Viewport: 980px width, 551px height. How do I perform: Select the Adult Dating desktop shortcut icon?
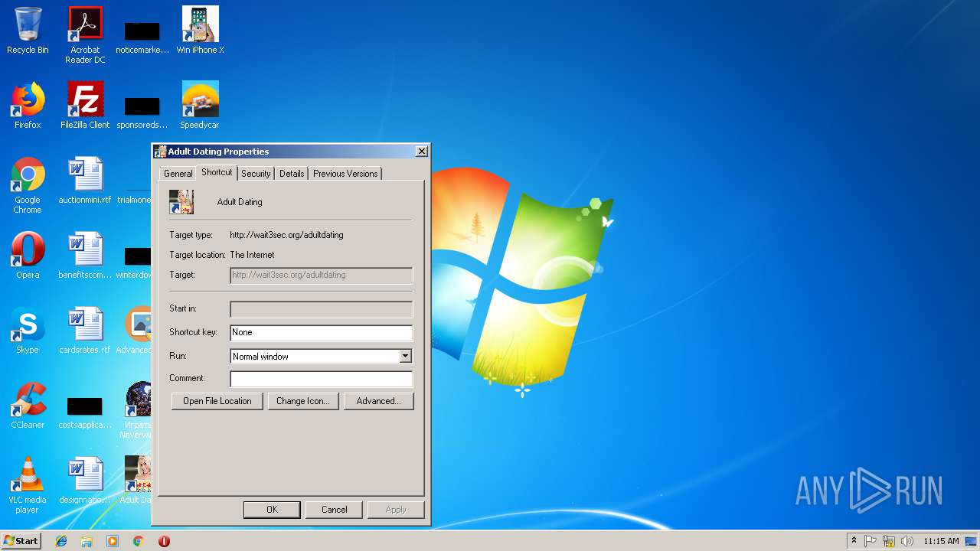(138, 481)
